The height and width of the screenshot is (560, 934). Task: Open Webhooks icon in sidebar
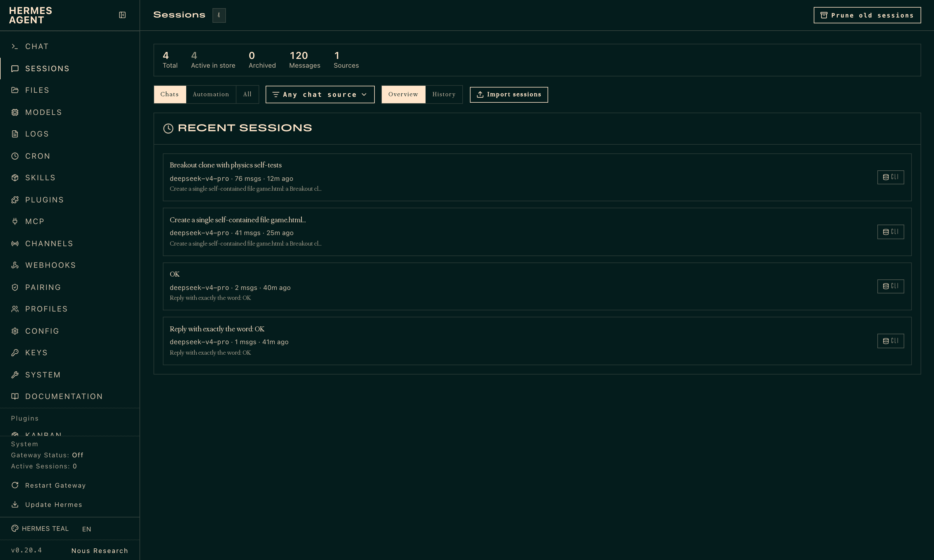[x=15, y=265]
